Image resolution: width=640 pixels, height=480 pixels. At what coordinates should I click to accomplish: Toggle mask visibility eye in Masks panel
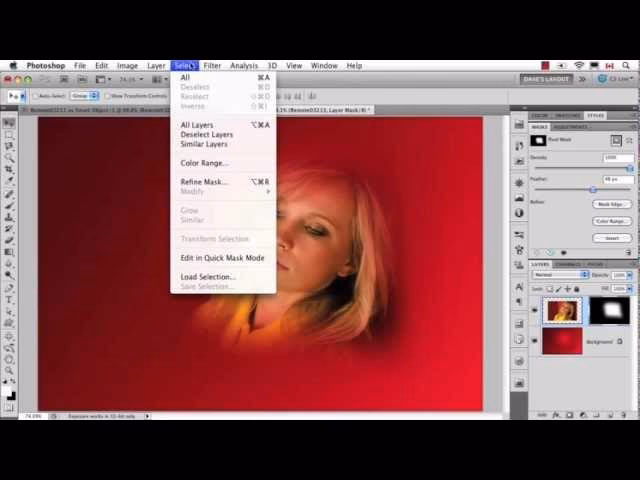564,253
